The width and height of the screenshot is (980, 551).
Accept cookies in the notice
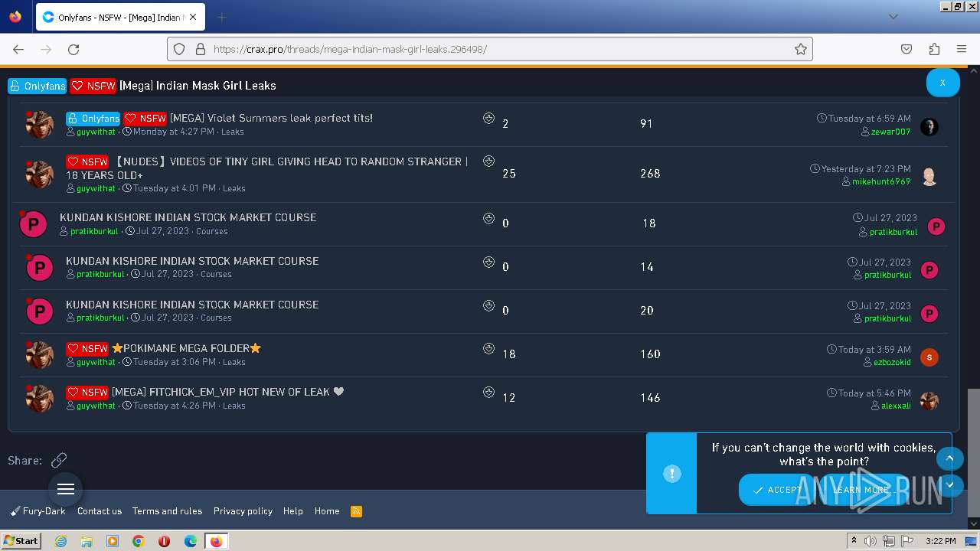point(778,490)
